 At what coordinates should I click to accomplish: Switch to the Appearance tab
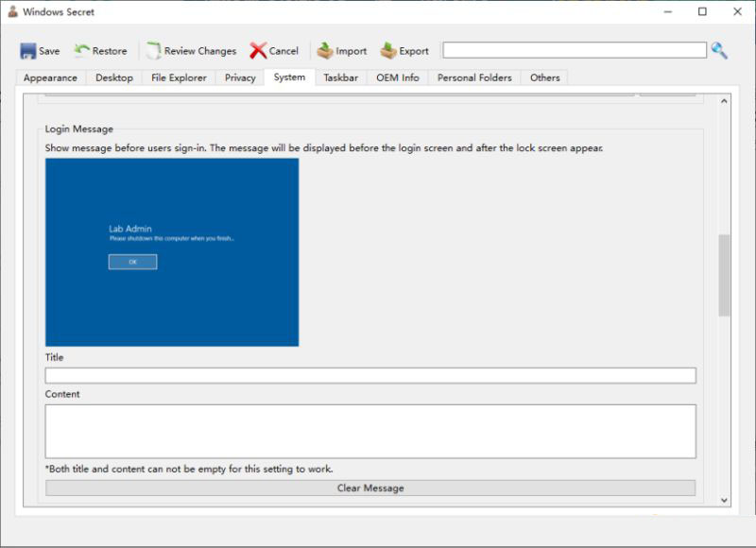click(50, 77)
